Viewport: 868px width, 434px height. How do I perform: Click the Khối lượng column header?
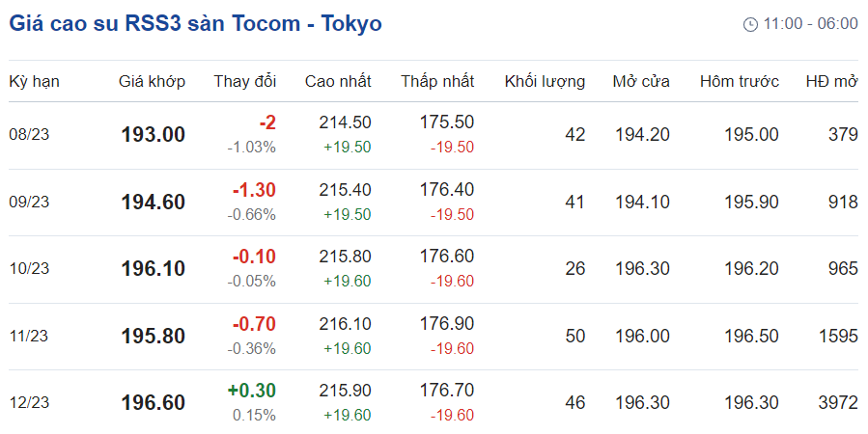pyautogui.click(x=545, y=81)
